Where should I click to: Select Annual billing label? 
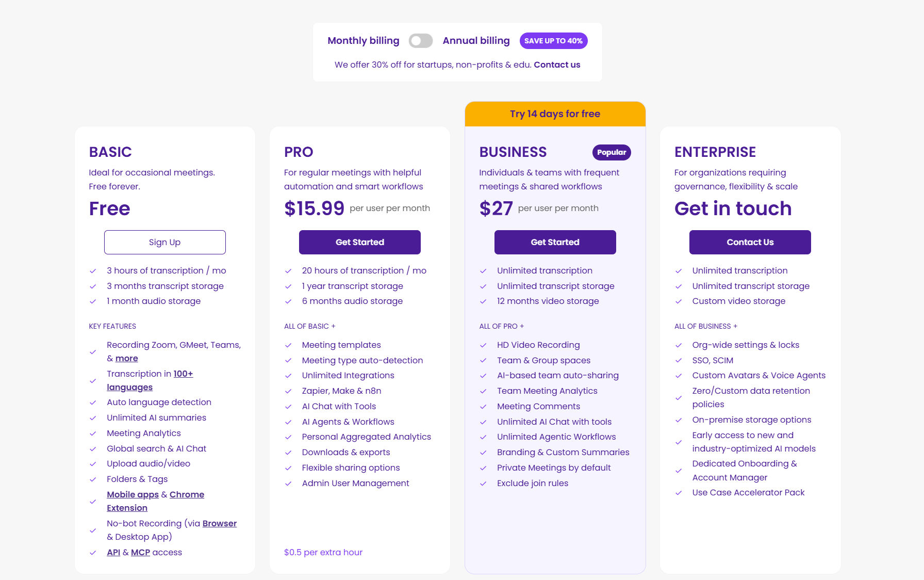pos(476,41)
